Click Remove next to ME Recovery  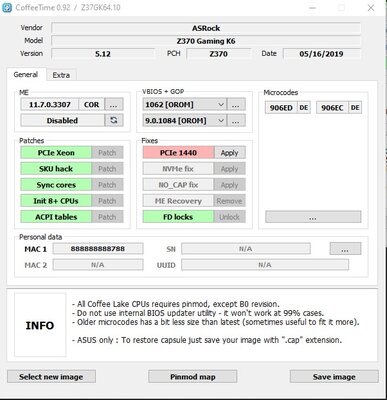230,201
